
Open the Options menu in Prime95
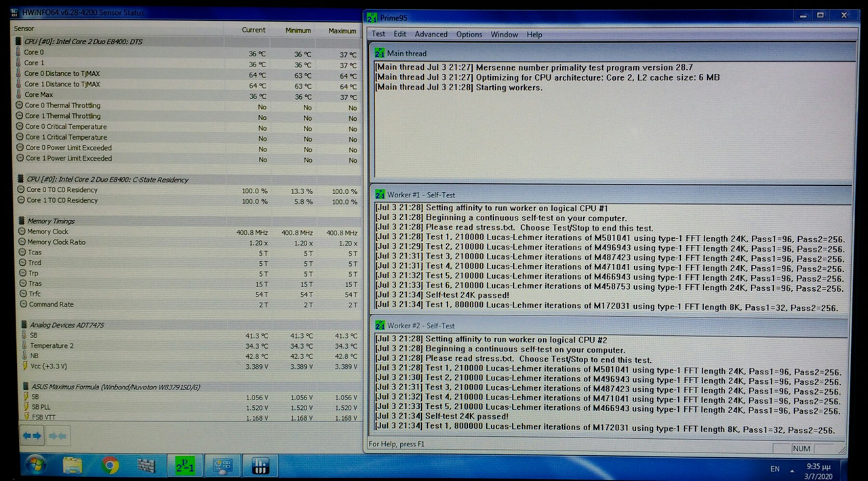tap(469, 35)
